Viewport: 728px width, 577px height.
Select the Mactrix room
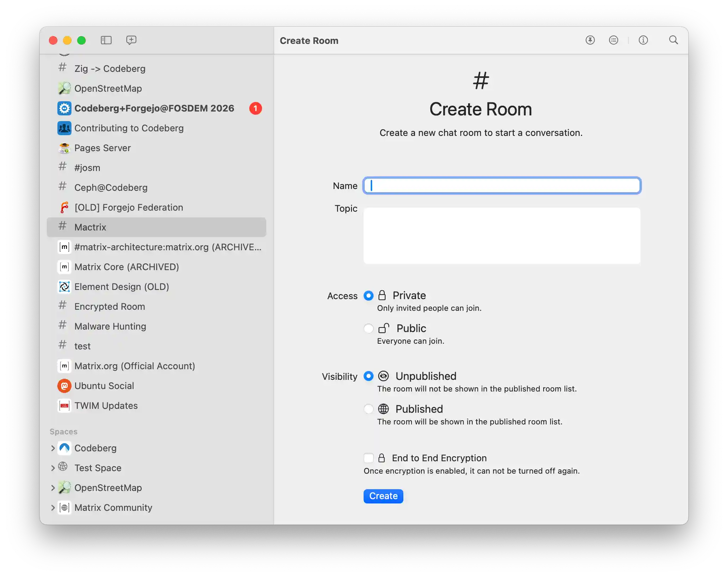coord(90,227)
